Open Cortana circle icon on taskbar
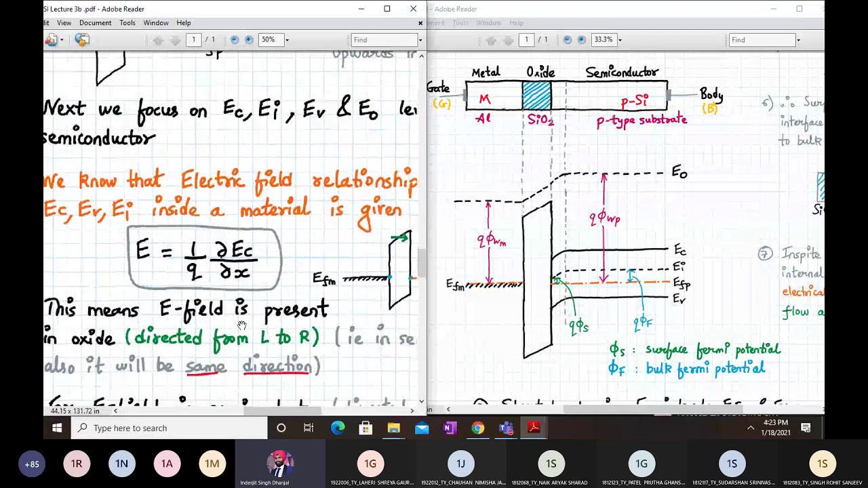 click(x=281, y=428)
